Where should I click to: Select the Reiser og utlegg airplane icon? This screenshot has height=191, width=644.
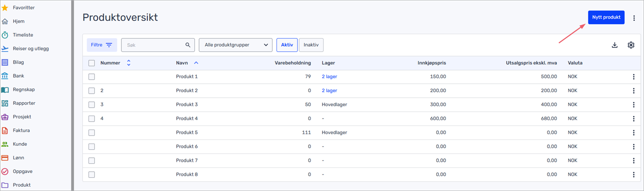tap(5, 49)
